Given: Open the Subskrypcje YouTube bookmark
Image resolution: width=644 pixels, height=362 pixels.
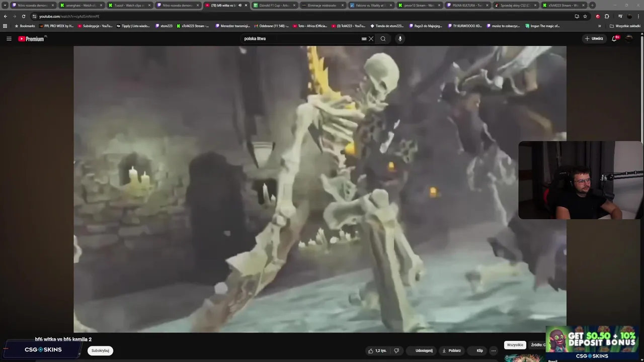Looking at the screenshot, I should coord(95,26).
